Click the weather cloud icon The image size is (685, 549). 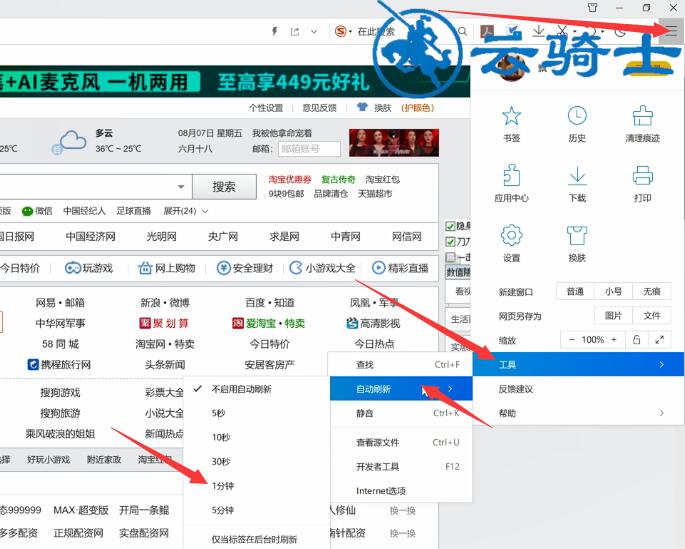[x=69, y=142]
